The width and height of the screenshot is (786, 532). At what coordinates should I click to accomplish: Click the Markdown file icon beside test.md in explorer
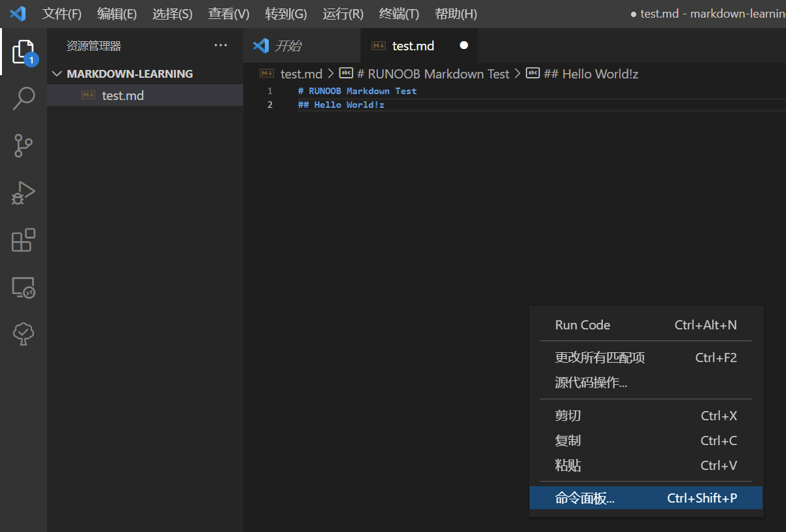88,95
